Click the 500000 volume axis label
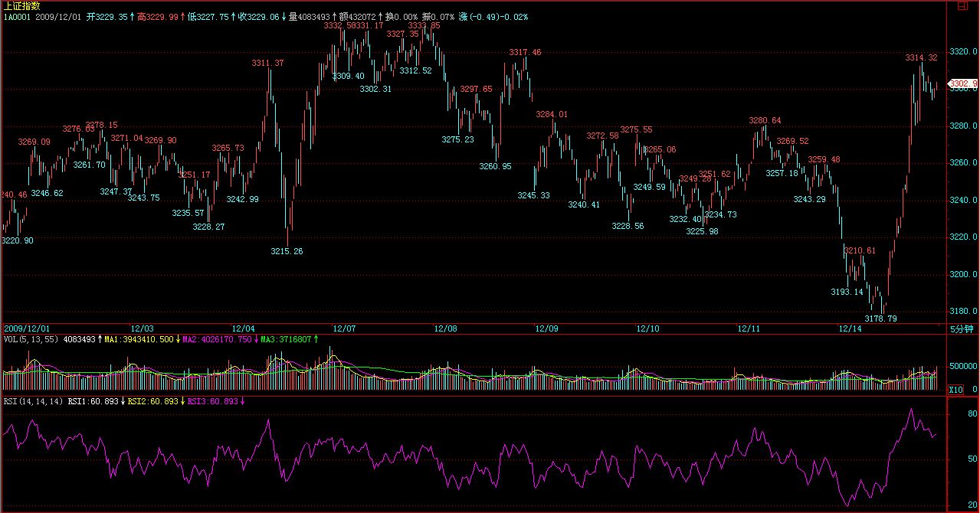Image resolution: width=980 pixels, height=513 pixels. tap(964, 367)
